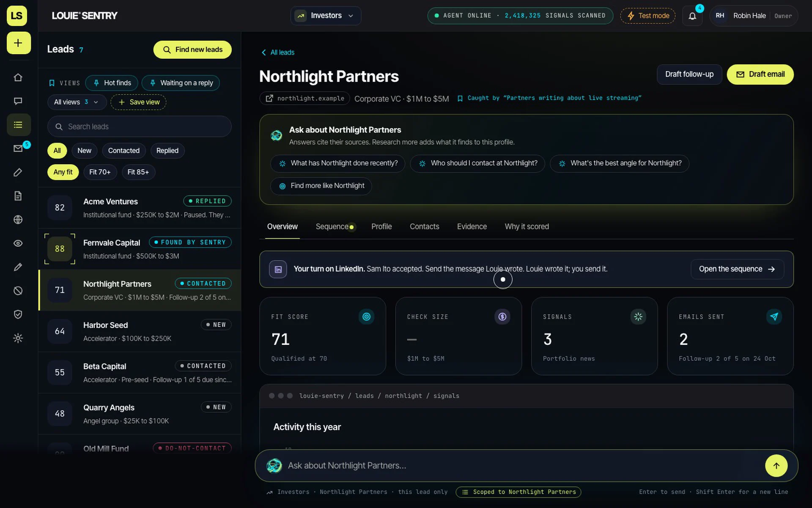
Task: Click the Emails Sent paper plane icon
Action: pos(774,317)
